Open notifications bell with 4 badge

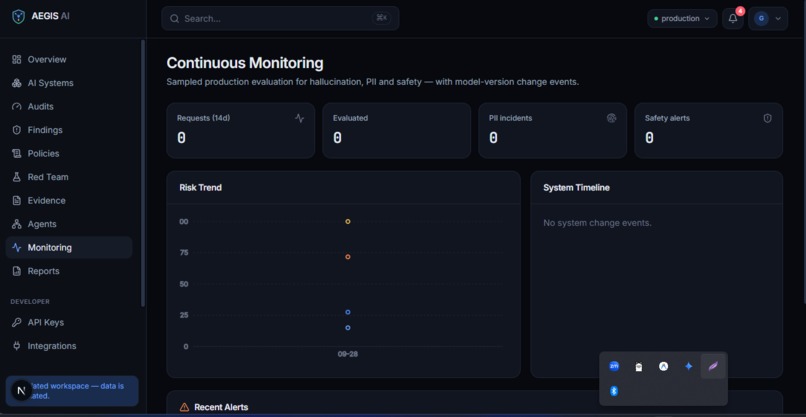click(733, 19)
